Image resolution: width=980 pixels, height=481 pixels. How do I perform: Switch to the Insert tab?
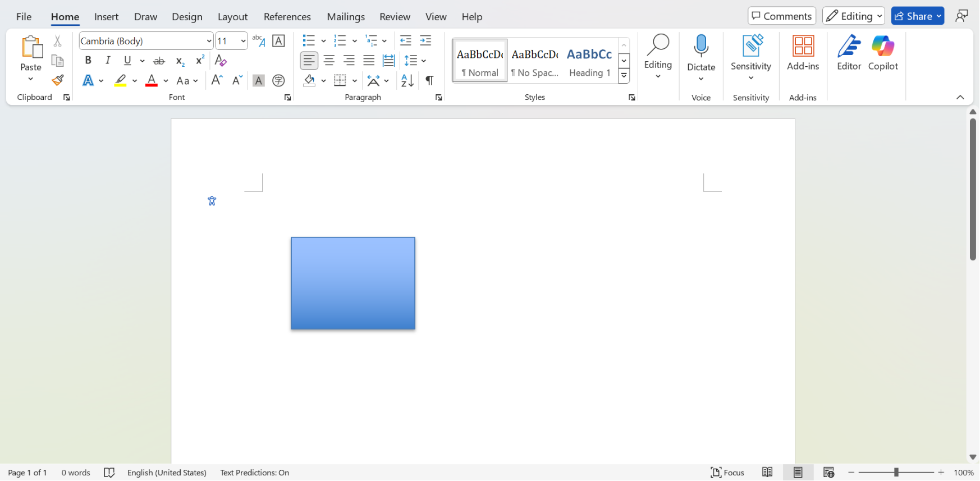106,17
